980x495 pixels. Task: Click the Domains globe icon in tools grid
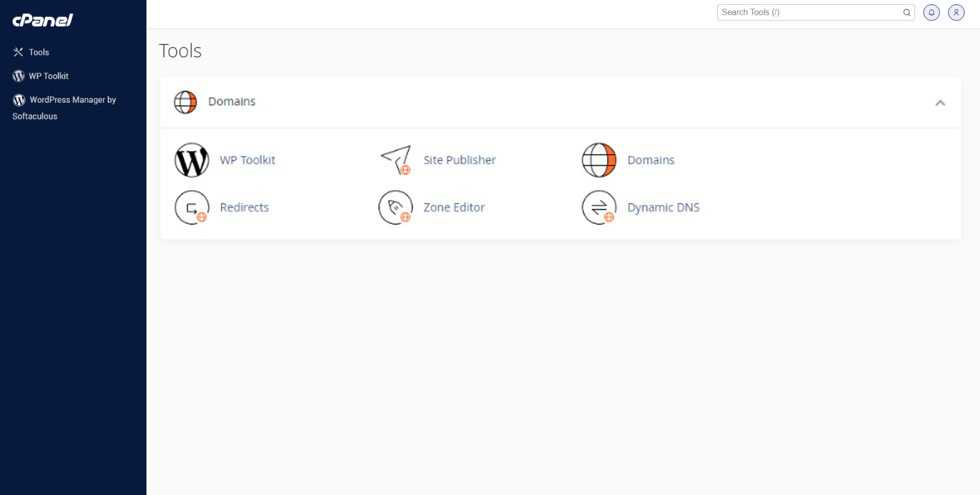(599, 160)
